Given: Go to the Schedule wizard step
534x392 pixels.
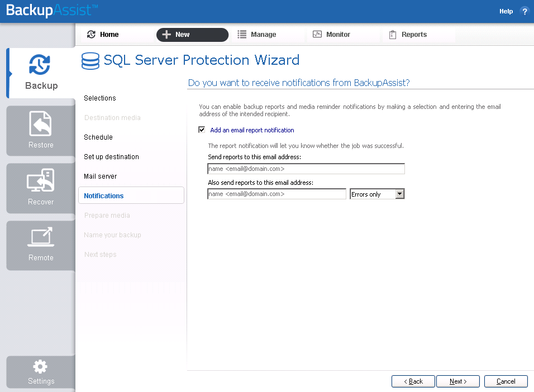Looking at the screenshot, I should tap(98, 137).
